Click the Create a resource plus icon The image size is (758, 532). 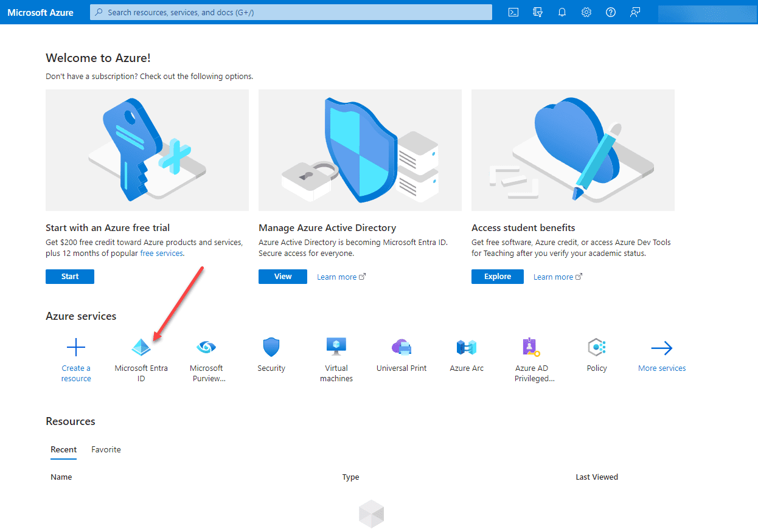76,348
